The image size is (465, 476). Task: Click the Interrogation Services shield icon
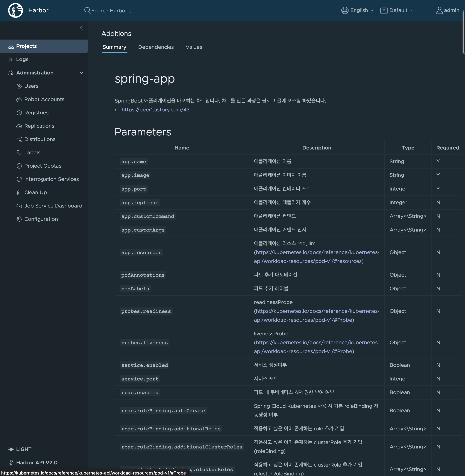[x=19, y=179]
